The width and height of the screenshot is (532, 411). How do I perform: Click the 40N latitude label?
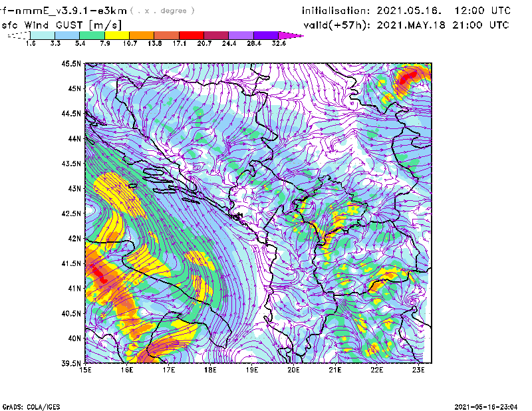point(74,339)
